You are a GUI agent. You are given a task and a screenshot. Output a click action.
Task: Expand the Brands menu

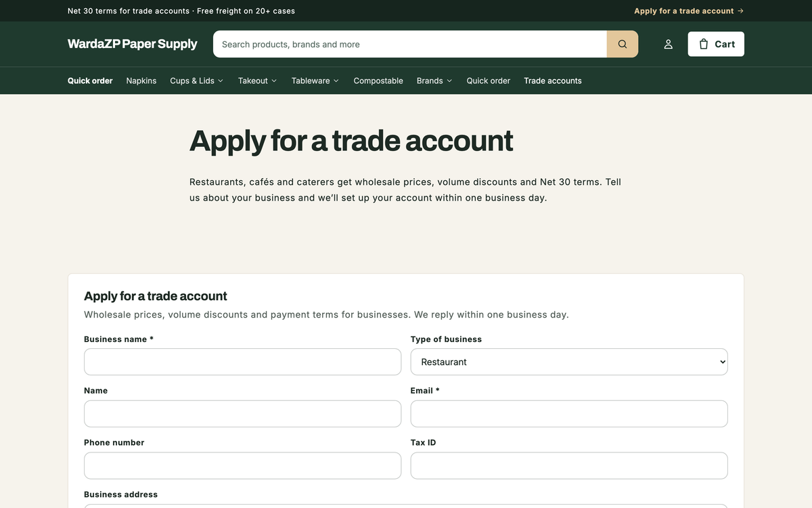coord(434,81)
